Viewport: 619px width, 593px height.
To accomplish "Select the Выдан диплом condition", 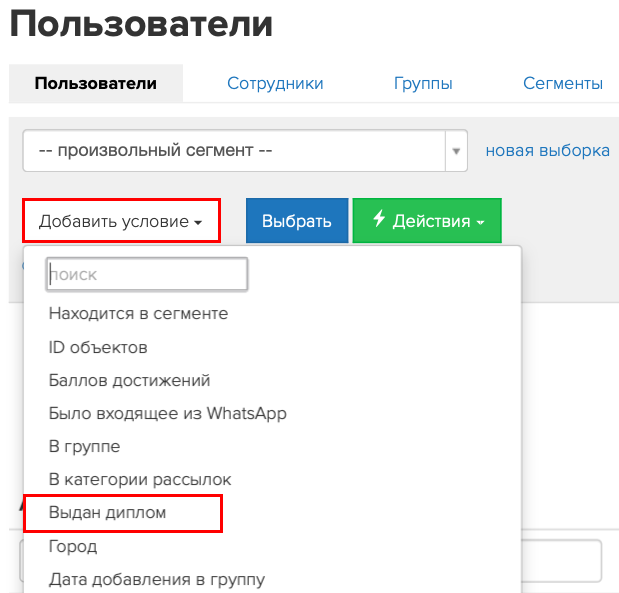I will click(x=107, y=512).
